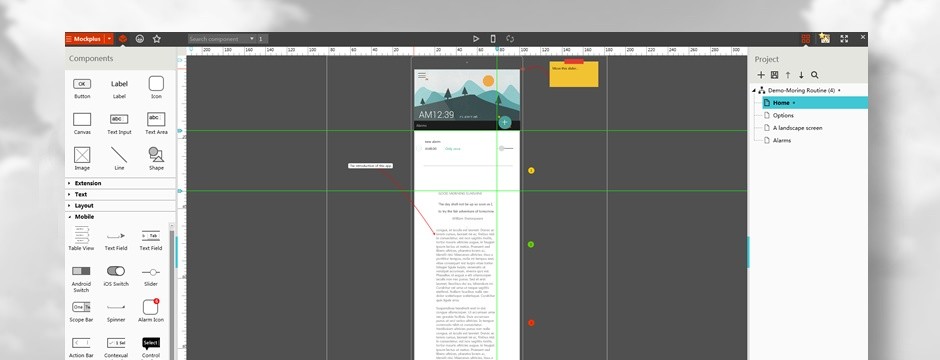Select the iOS Switch component
This screenshot has height=360, width=940.
click(x=116, y=276)
